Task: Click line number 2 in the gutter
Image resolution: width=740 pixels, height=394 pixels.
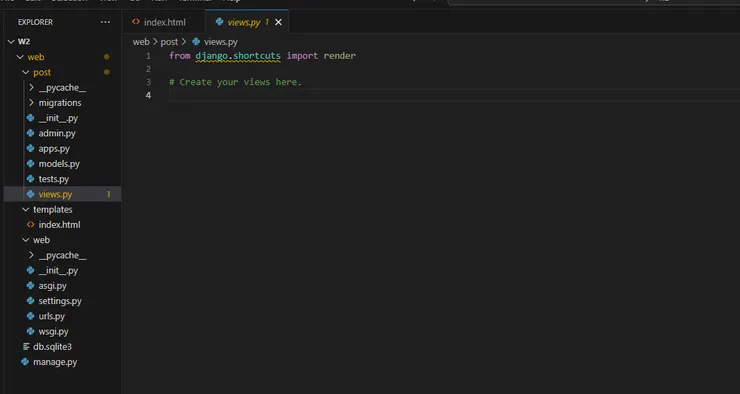Action: click(x=148, y=69)
